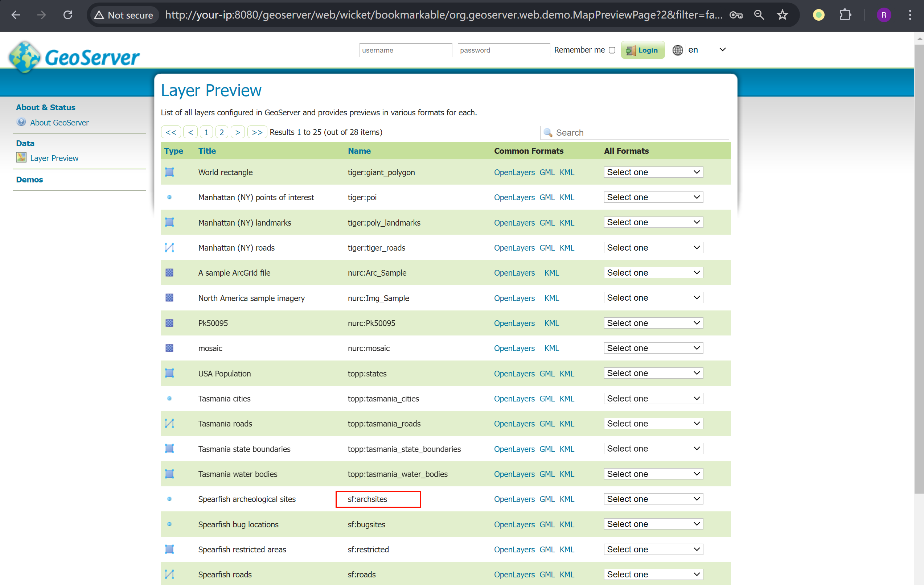The image size is (924, 585).
Task: Click the point type icon for Tasmania cities
Action: (x=169, y=399)
